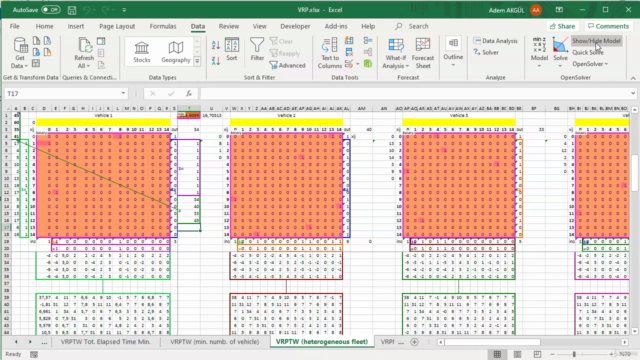Click Data Analysis button
Viewport: 640px width, 360px height.
click(496, 41)
